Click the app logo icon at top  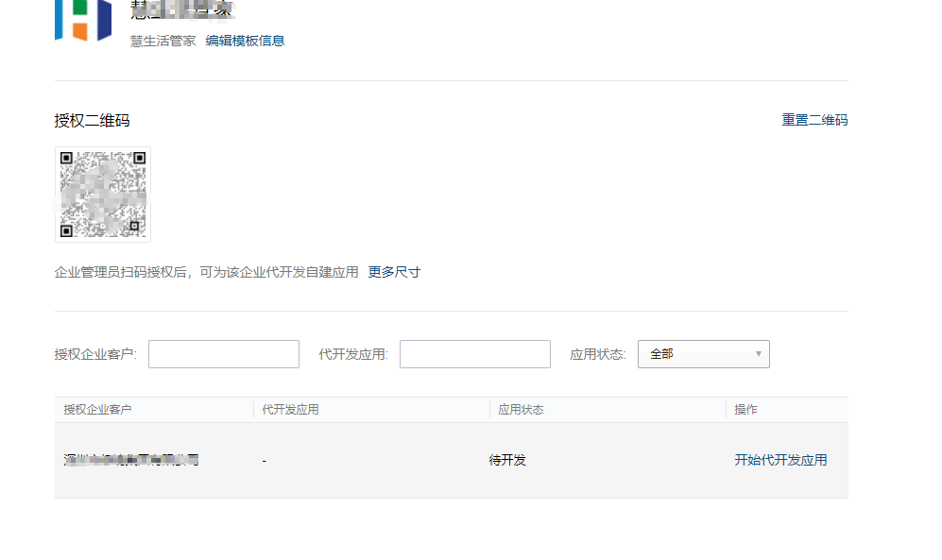pos(83,21)
